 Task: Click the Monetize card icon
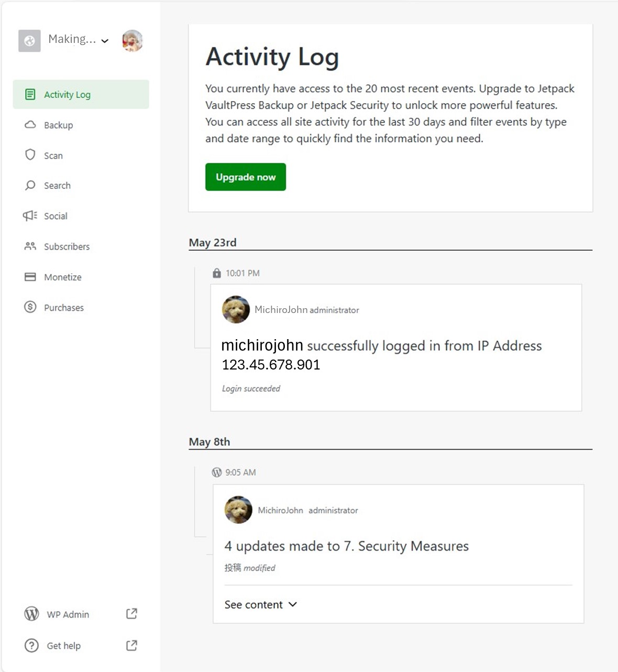point(30,277)
